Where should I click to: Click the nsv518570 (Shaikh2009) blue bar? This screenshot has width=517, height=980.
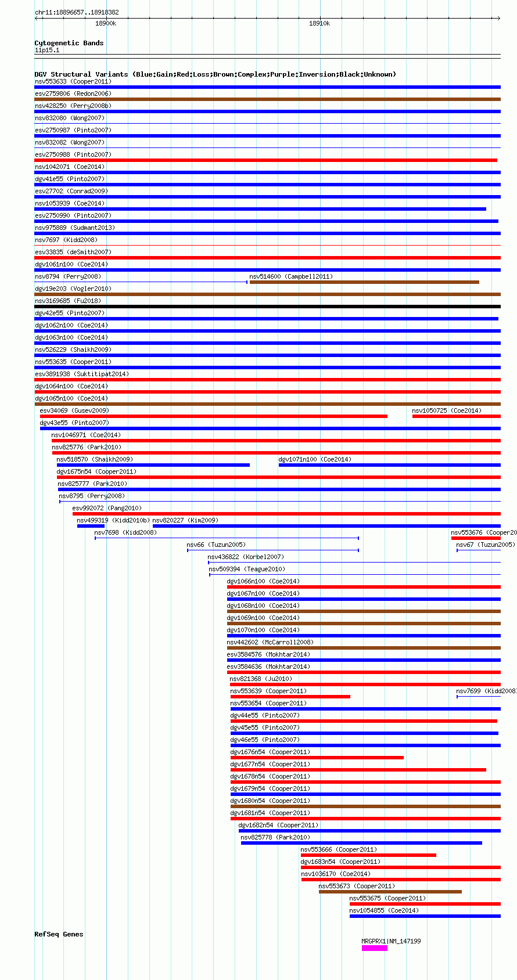[x=153, y=465]
